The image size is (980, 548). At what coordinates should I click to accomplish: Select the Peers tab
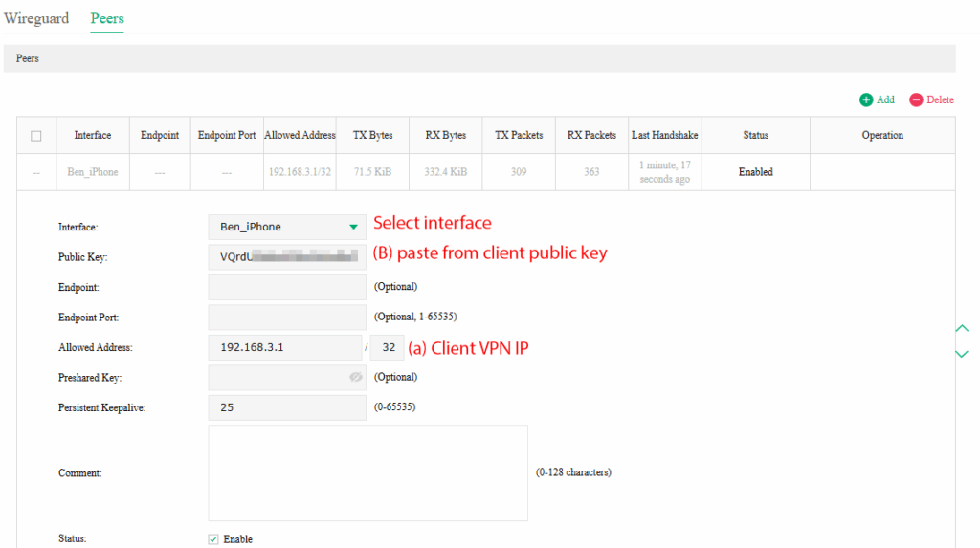(x=107, y=18)
